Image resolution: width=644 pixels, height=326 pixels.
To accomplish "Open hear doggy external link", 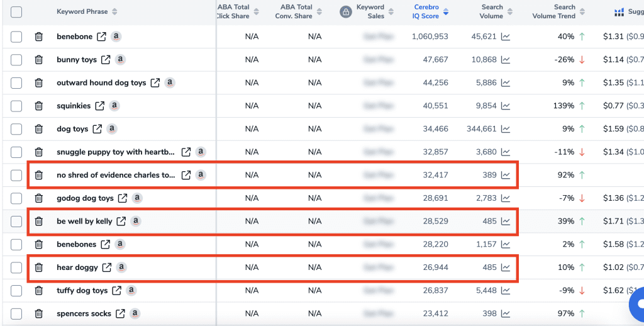I will [x=107, y=267].
